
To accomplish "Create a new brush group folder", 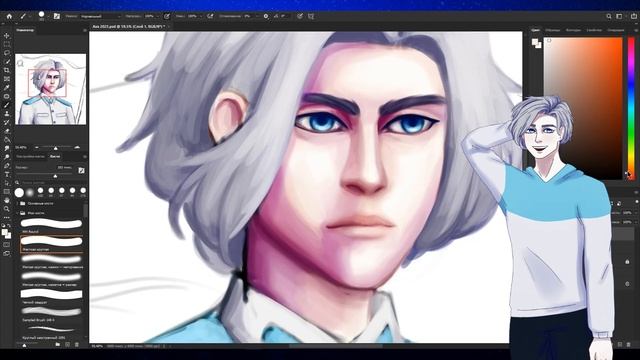I will pos(58,345).
